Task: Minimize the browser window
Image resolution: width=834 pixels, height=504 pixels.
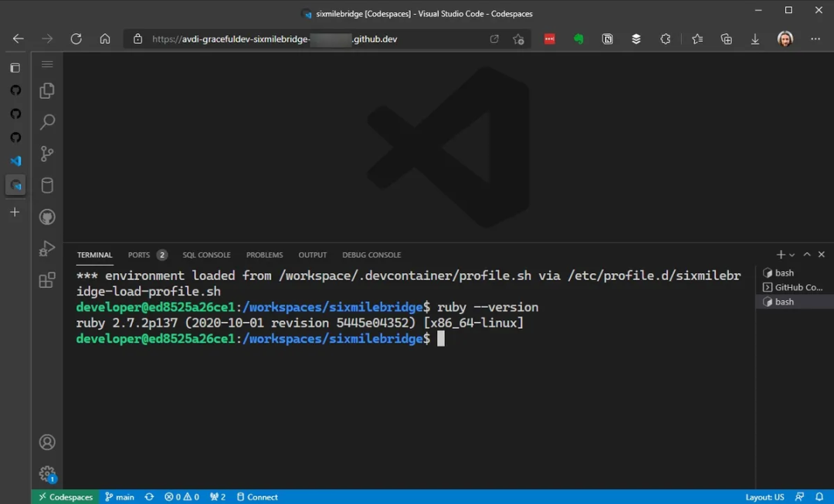Action: pyautogui.click(x=758, y=10)
